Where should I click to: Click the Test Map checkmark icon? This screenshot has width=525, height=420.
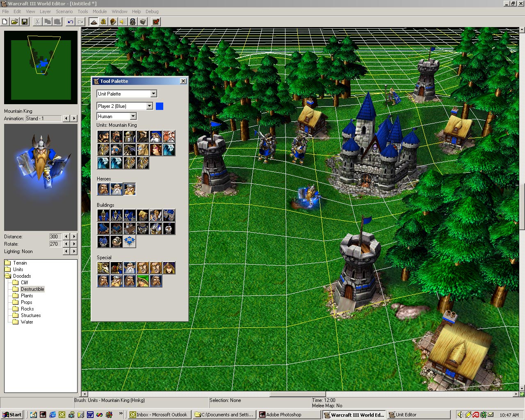click(156, 22)
